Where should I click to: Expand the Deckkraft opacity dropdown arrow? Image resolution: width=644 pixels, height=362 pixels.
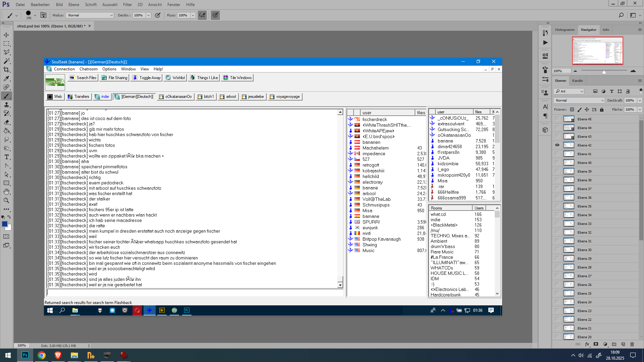point(640,101)
